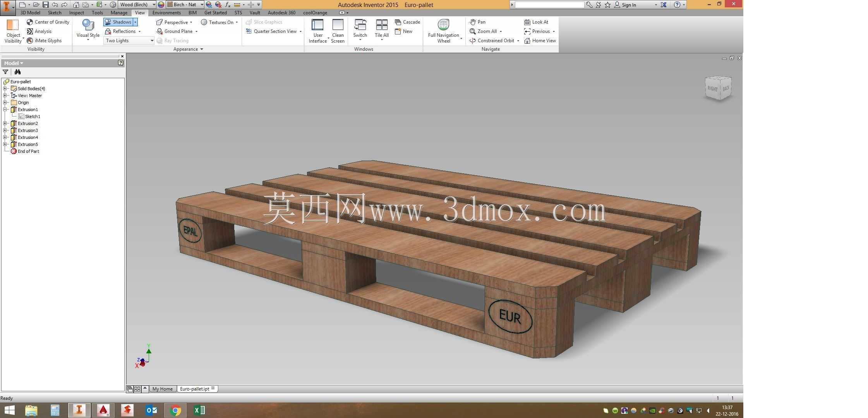Expand the View: Master node
Screen dimensions: 868x418
coord(5,96)
